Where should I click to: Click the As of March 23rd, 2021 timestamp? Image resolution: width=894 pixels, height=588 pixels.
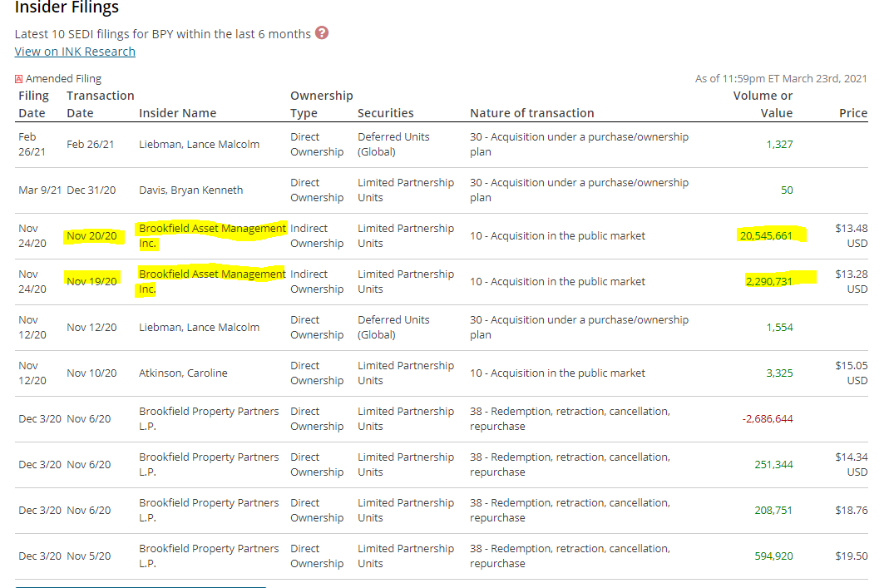point(781,79)
